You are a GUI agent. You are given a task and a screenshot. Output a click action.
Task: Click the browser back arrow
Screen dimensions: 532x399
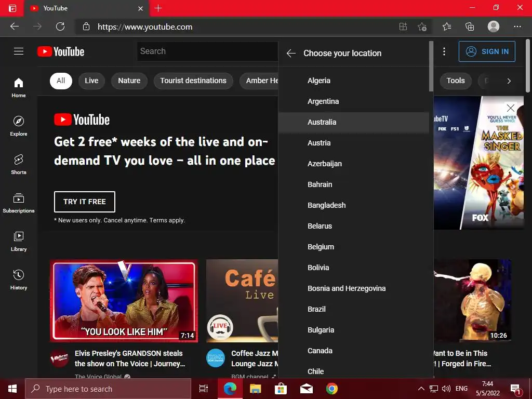point(15,26)
